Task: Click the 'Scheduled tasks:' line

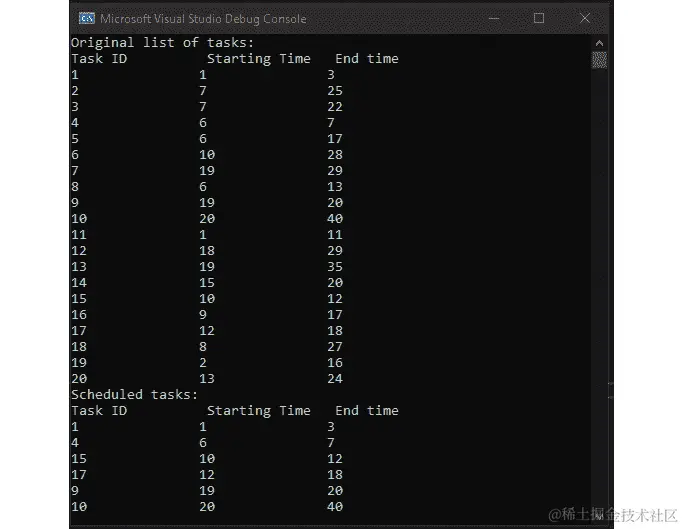Action: [134, 394]
